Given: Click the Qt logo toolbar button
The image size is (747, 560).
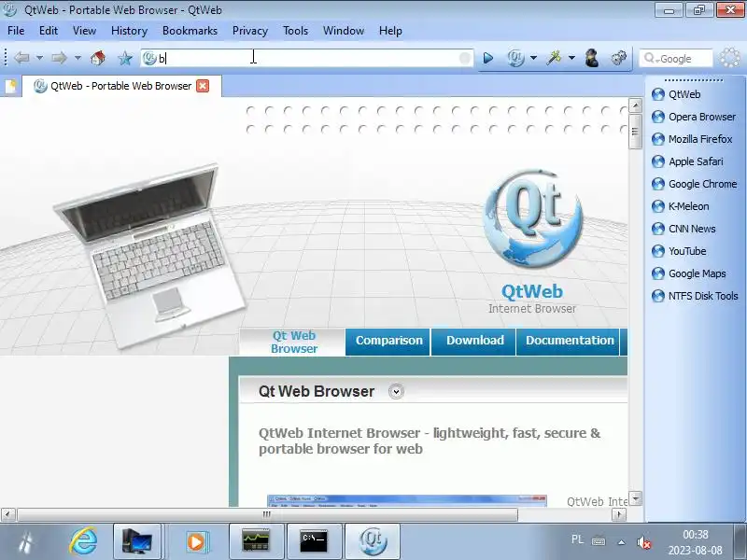Looking at the screenshot, I should click(x=516, y=58).
